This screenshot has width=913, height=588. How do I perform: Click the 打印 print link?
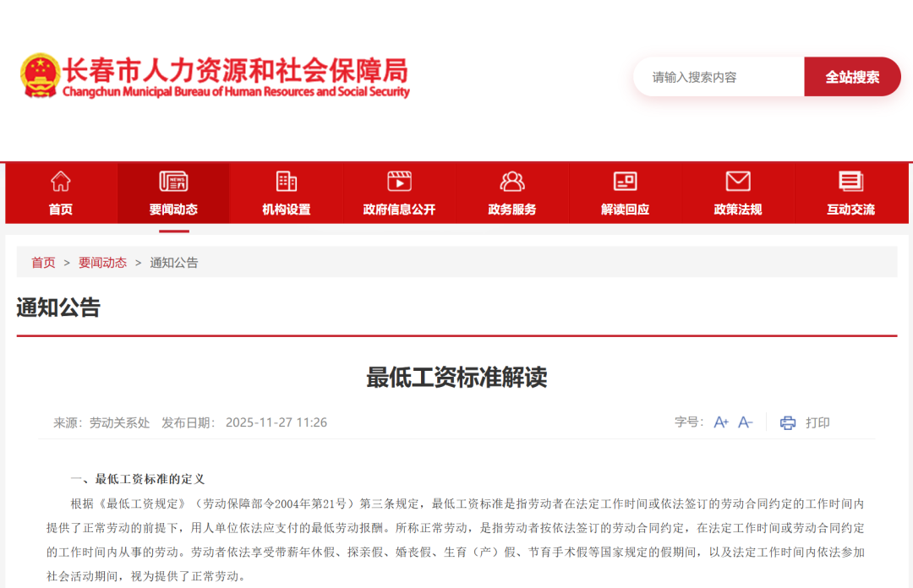[817, 422]
